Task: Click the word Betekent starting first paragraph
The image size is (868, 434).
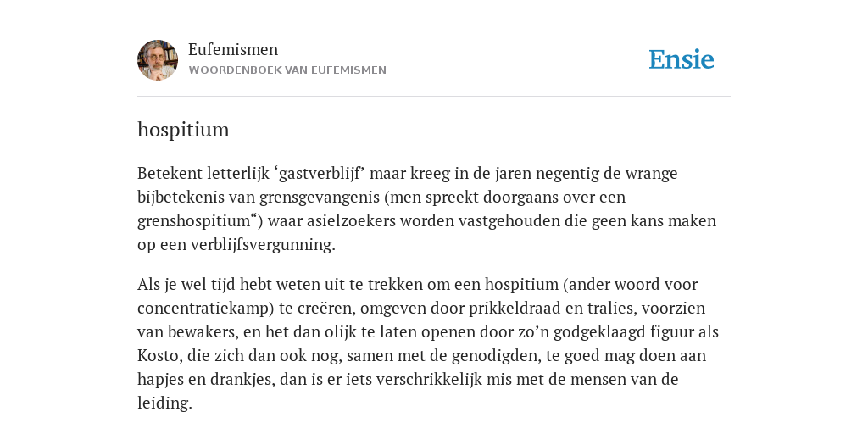Action: [x=170, y=173]
